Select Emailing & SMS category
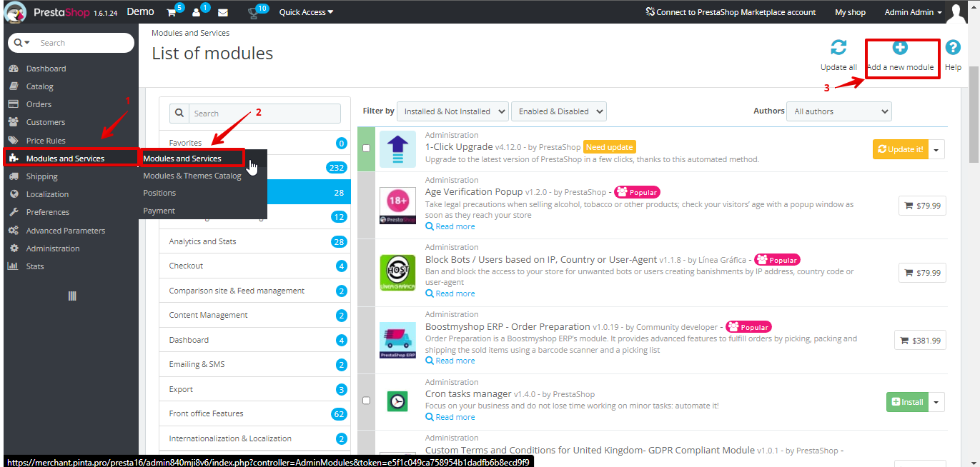Screen dimensions: 980x467 click(254, 364)
